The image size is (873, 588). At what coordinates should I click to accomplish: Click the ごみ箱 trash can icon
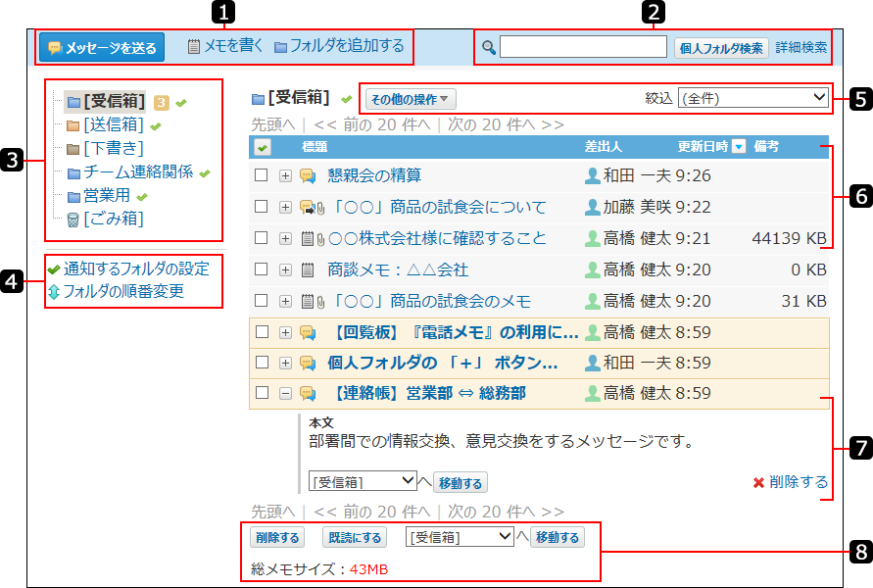[x=73, y=220]
